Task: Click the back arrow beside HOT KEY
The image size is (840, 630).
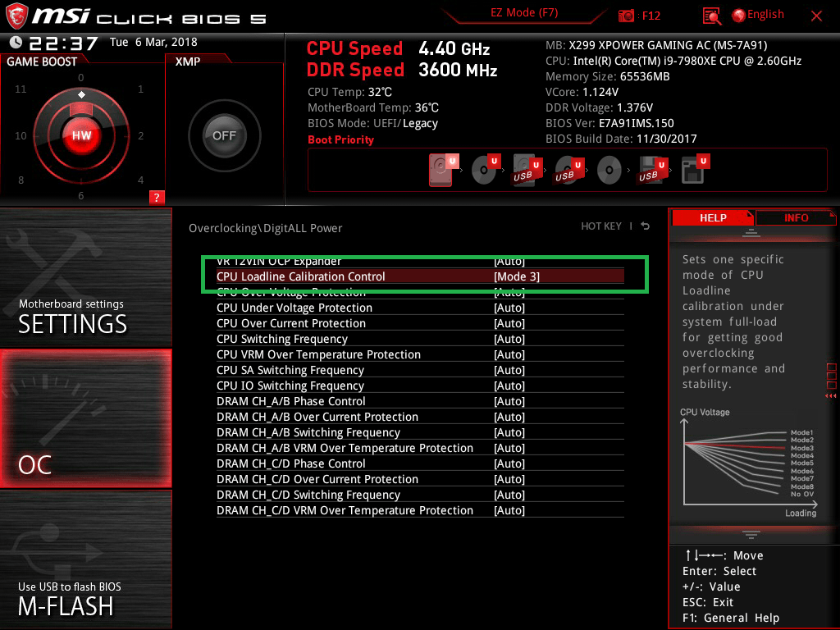Action: click(646, 226)
